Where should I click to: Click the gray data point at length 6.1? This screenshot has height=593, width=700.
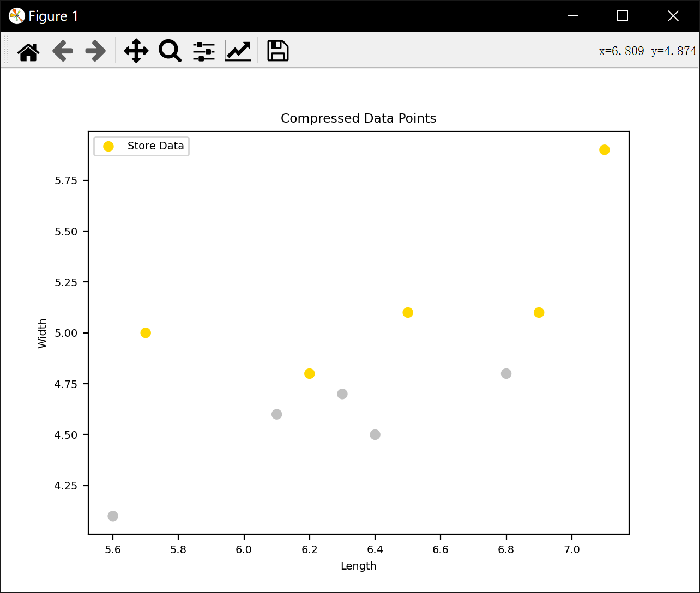pos(277,414)
